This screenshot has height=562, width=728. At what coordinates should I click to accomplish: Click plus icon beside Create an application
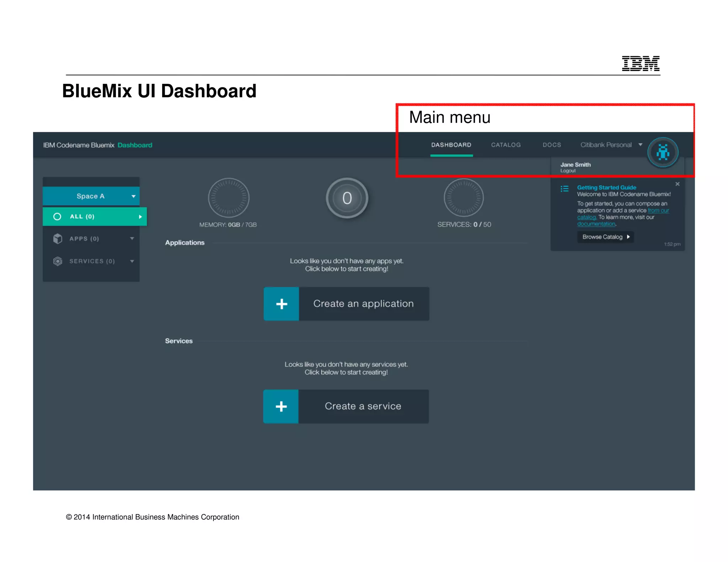282,304
